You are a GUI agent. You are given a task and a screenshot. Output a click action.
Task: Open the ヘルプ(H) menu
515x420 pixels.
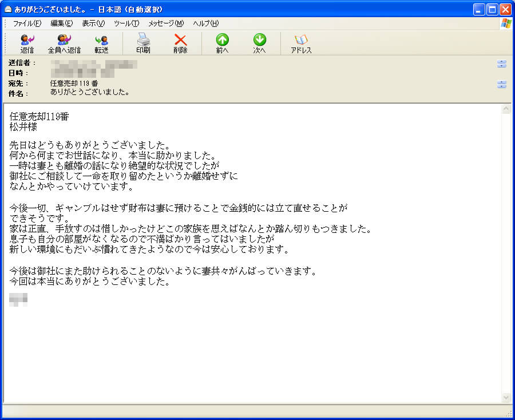point(206,23)
